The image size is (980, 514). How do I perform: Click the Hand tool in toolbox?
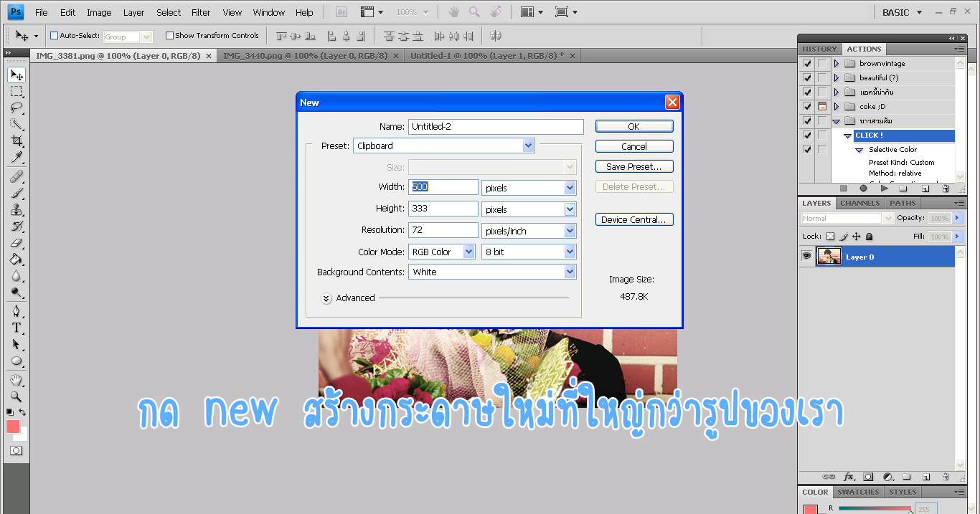(16, 379)
